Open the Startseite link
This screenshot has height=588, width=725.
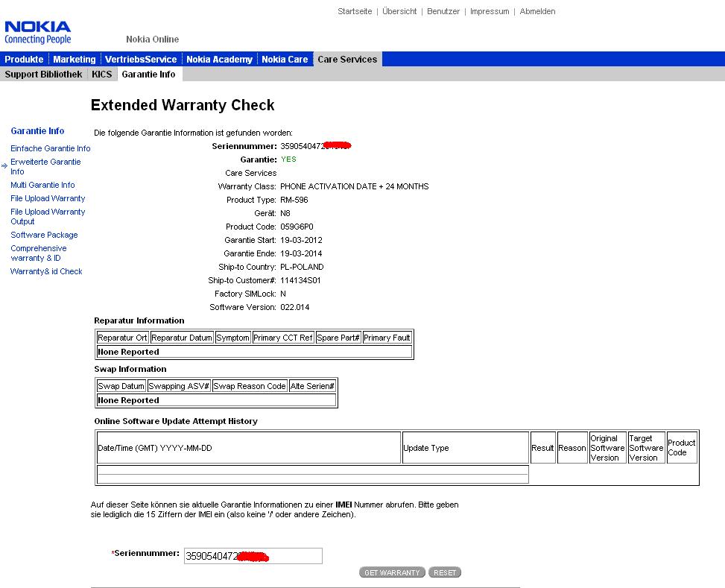pos(355,11)
